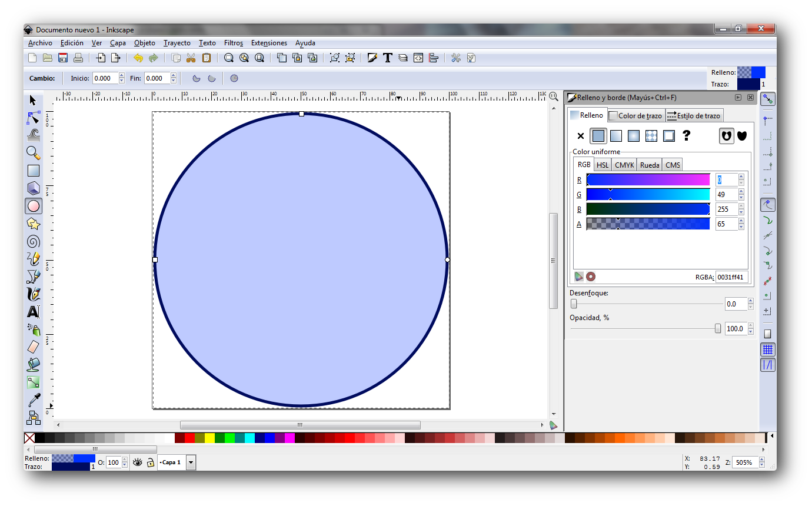Image resolution: width=812 pixels, height=506 pixels.
Task: Select the Dropper color picker tool
Action: click(x=34, y=400)
